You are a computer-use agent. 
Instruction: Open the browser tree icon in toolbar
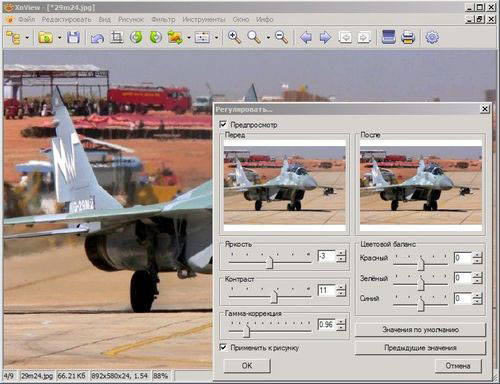pyautogui.click(x=14, y=38)
